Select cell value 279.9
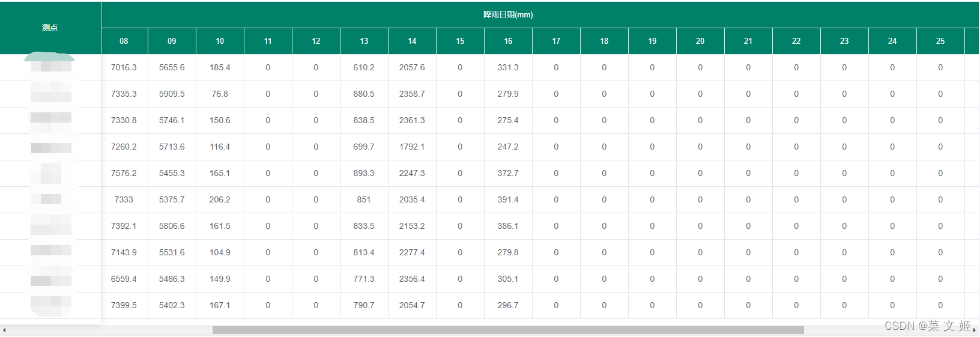This screenshot has width=980, height=337. (508, 94)
